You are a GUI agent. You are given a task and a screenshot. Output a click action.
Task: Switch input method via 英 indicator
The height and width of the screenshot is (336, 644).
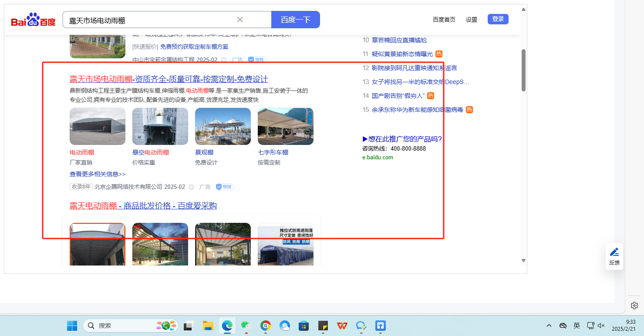(x=577, y=326)
